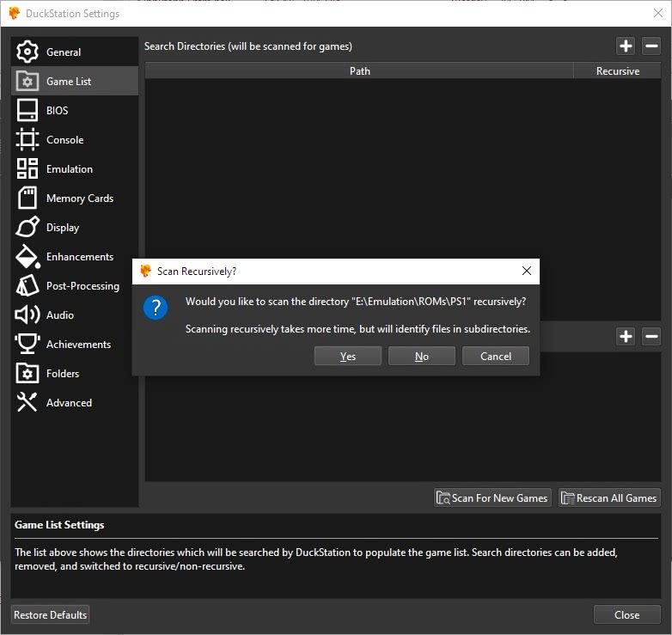Select the Emulation settings icon
The width and height of the screenshot is (672, 635).
point(27,168)
